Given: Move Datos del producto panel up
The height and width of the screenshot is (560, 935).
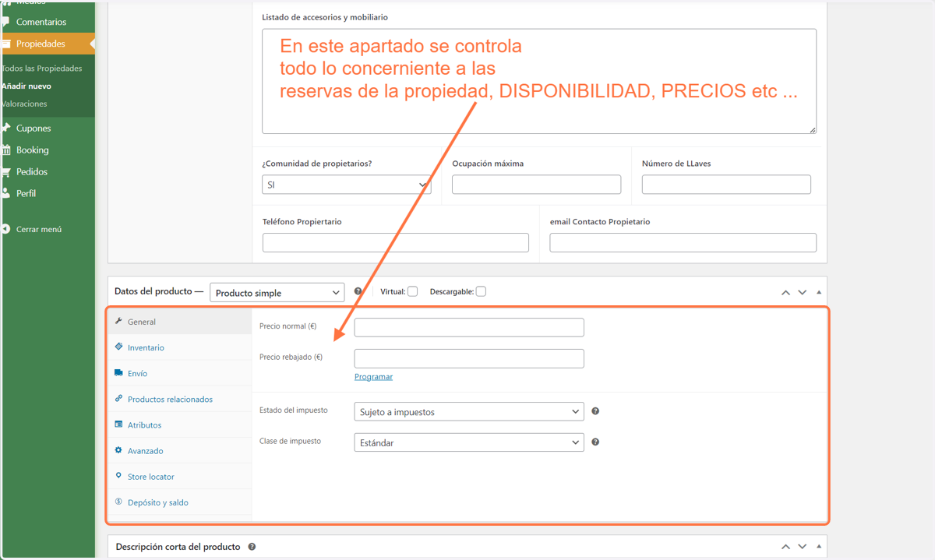Looking at the screenshot, I should click(x=786, y=292).
